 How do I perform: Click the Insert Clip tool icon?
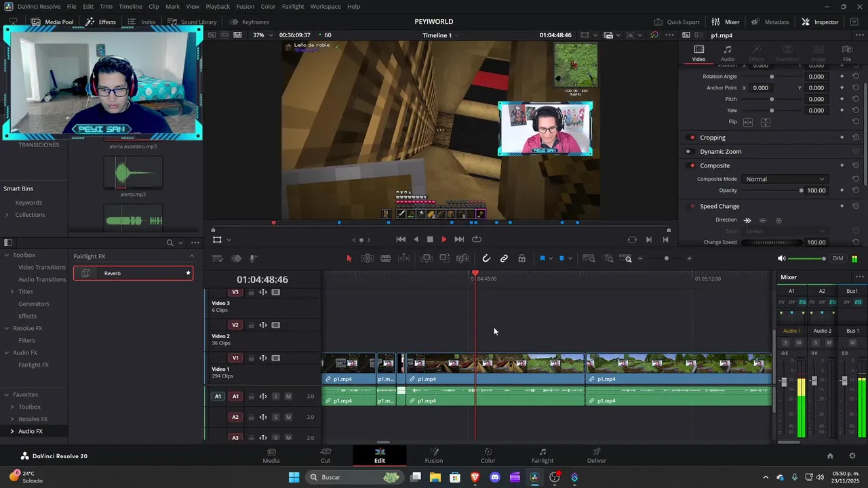pos(427,258)
